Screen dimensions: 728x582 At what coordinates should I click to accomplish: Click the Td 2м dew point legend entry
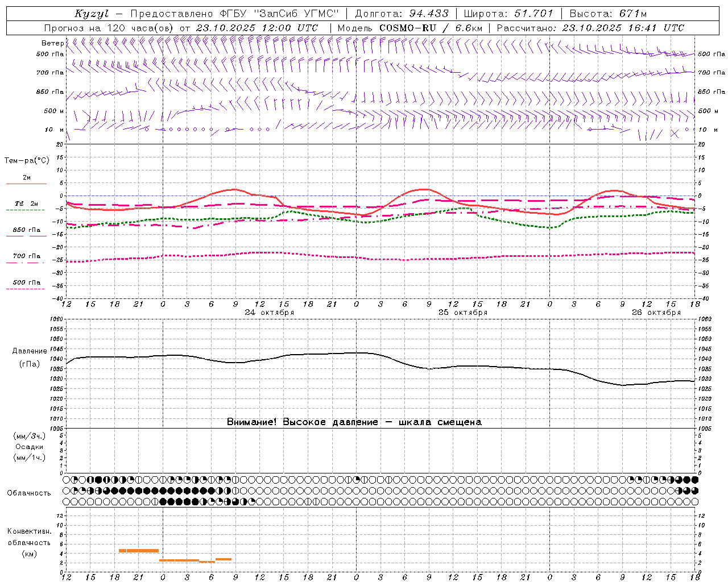[26, 203]
